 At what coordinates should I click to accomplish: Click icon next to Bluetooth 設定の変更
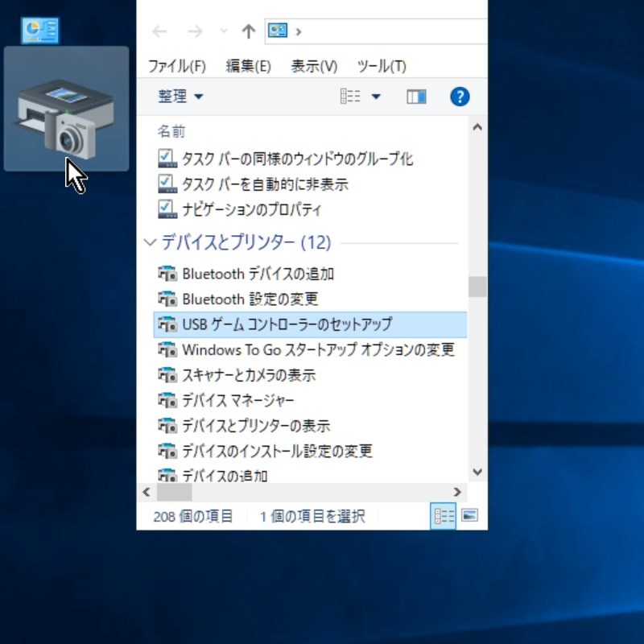pos(167,299)
